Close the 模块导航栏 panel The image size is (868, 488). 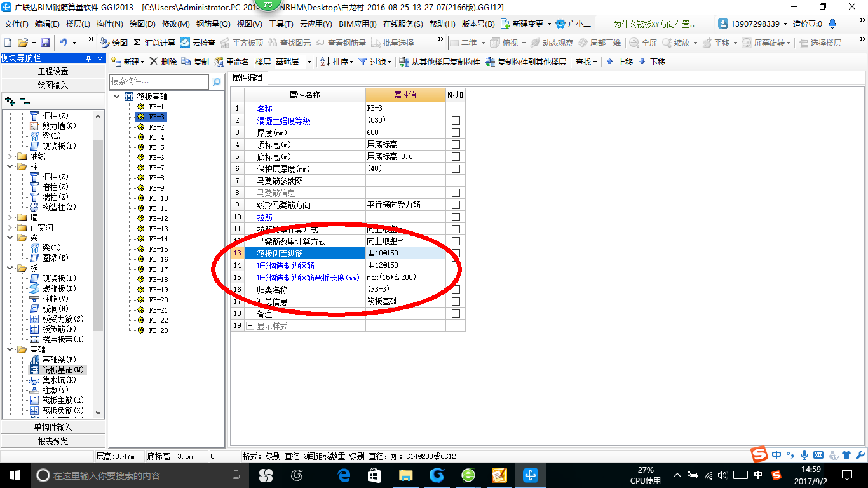click(x=100, y=58)
